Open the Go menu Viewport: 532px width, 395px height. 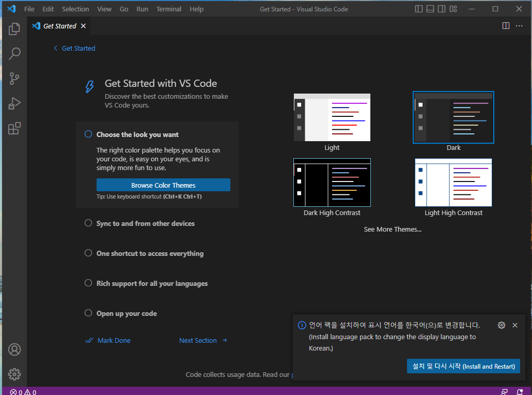(124, 9)
